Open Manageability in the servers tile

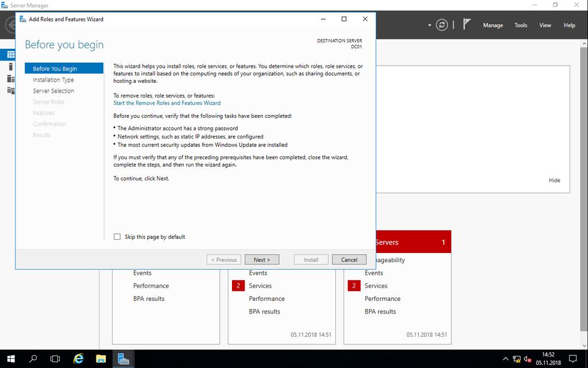coord(390,260)
